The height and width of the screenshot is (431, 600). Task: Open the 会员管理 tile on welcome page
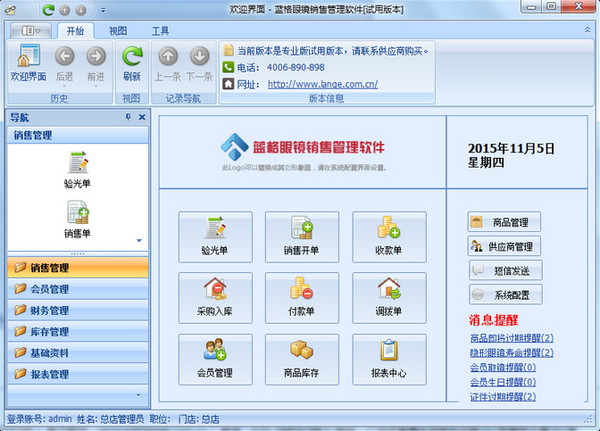pos(215,359)
